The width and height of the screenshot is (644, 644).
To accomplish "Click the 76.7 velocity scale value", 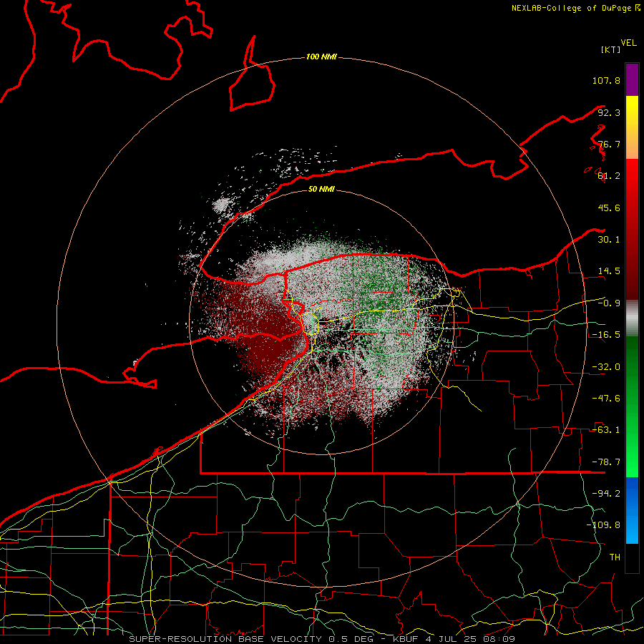I will click(x=609, y=144).
